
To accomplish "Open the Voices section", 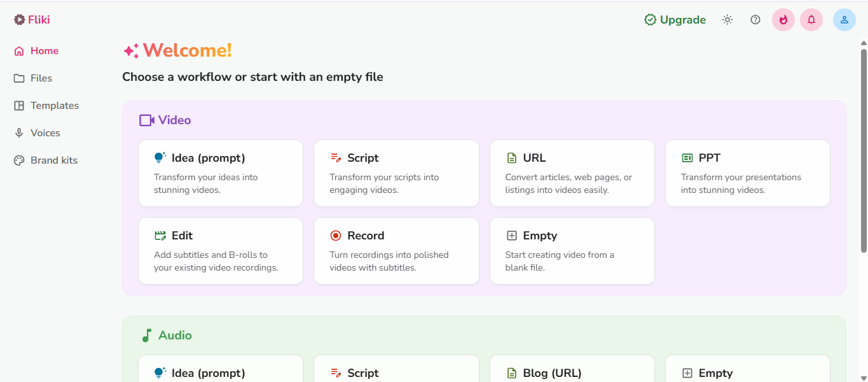I will pyautogui.click(x=45, y=132).
